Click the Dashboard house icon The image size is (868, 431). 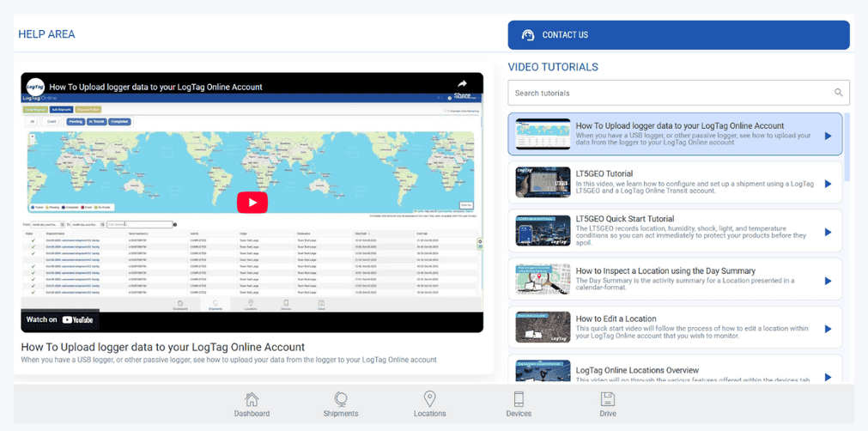pyautogui.click(x=252, y=399)
